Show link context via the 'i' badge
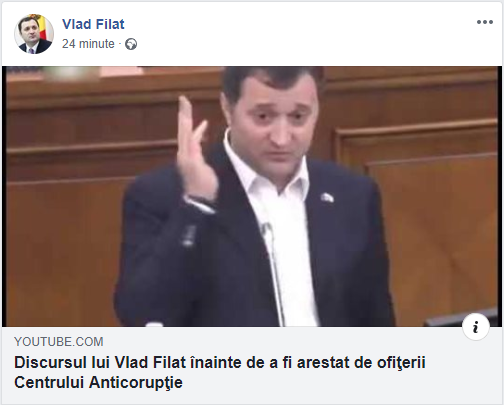Screen dimensions: 504x405 pos(476,327)
